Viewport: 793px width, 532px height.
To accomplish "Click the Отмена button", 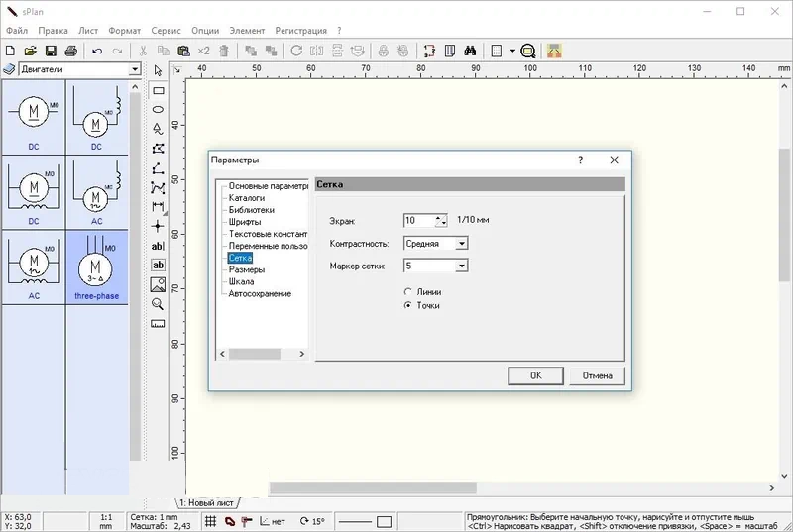I will pyautogui.click(x=598, y=375).
